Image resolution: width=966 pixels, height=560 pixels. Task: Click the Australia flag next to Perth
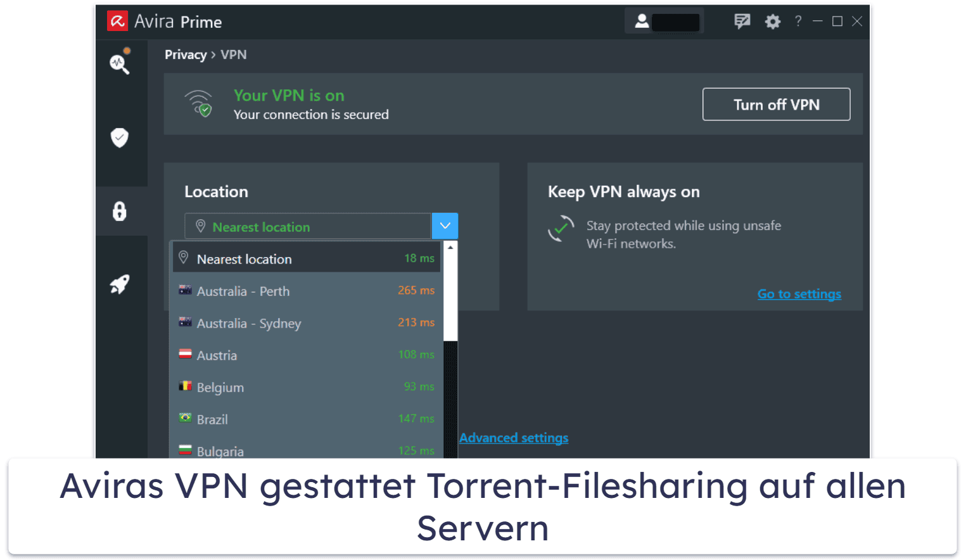(185, 290)
